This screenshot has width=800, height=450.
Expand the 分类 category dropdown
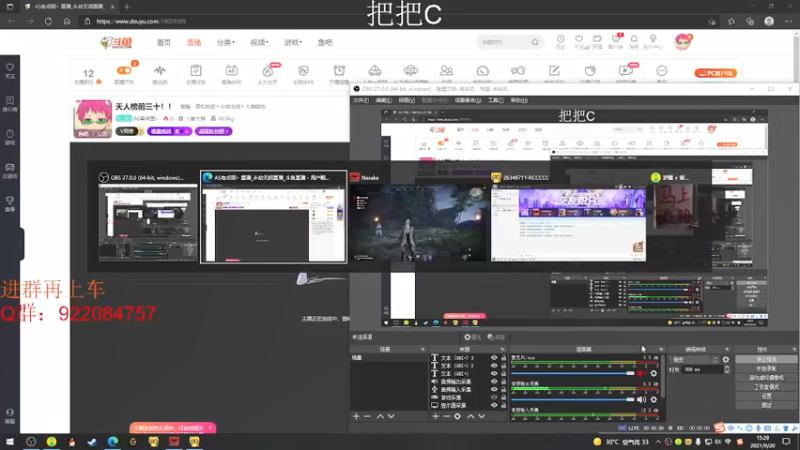coord(226,42)
